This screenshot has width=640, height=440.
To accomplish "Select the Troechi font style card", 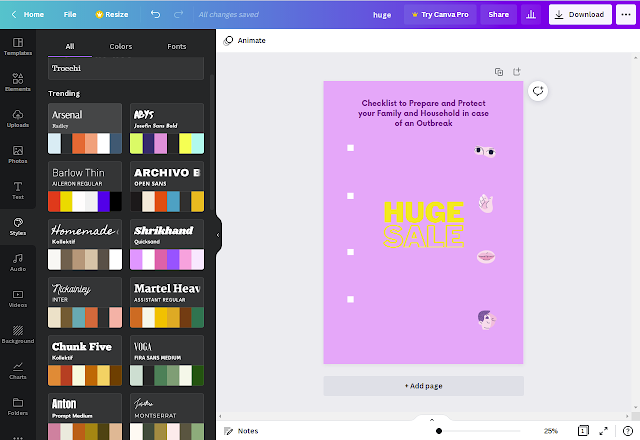I will tap(126, 68).
